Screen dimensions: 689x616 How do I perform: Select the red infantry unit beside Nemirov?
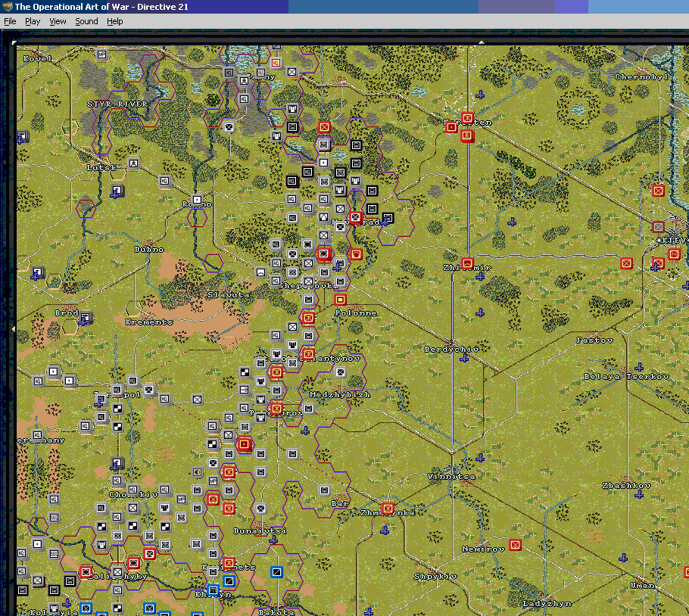point(515,545)
